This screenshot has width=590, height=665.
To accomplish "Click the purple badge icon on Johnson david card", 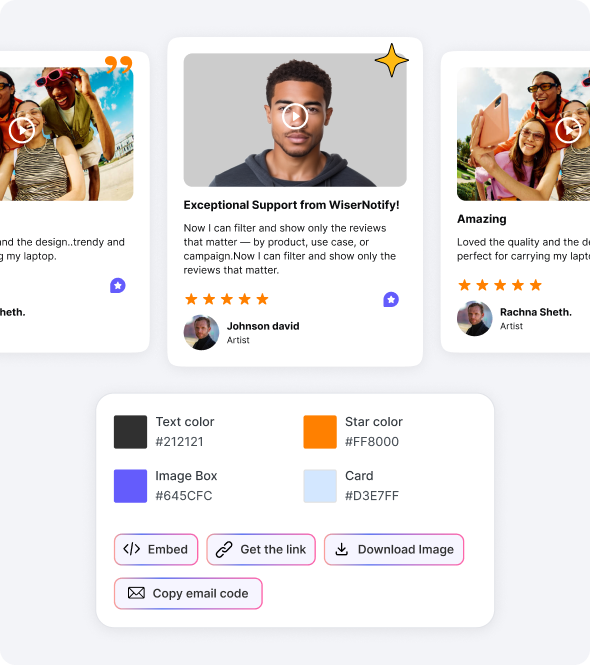I will pos(391,299).
